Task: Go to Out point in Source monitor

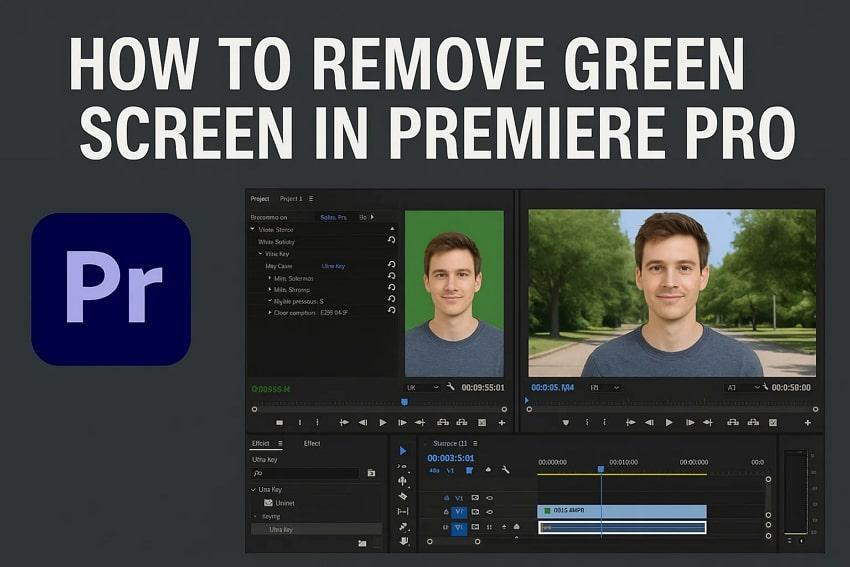Action: 420,422
